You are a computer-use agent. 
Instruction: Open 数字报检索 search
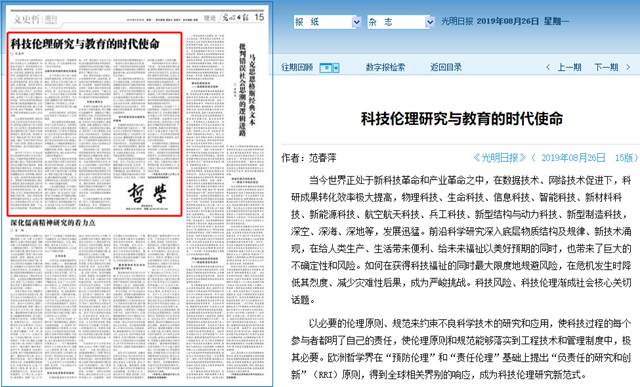tap(385, 67)
